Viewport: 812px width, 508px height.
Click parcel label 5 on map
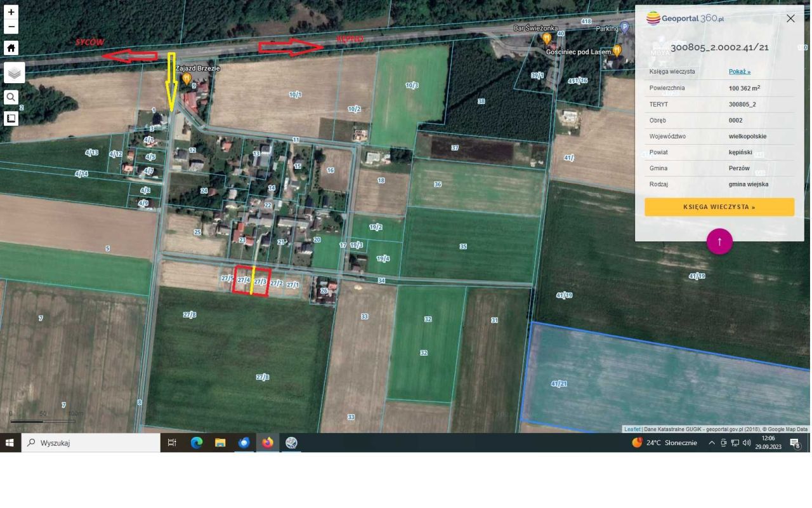[107, 248]
